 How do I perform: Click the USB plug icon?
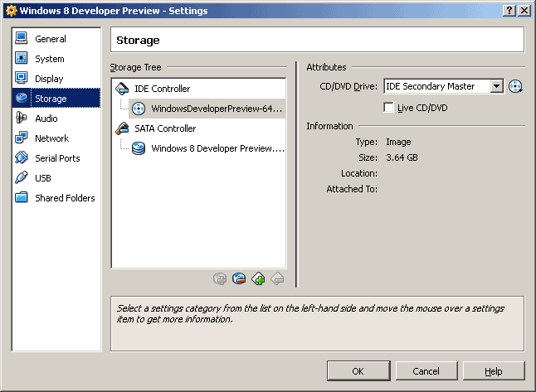[x=22, y=177]
